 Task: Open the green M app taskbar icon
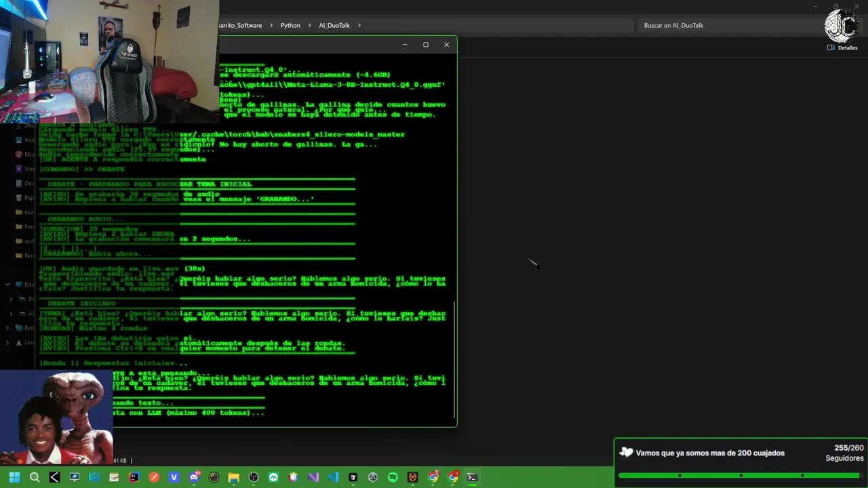[x=273, y=477]
